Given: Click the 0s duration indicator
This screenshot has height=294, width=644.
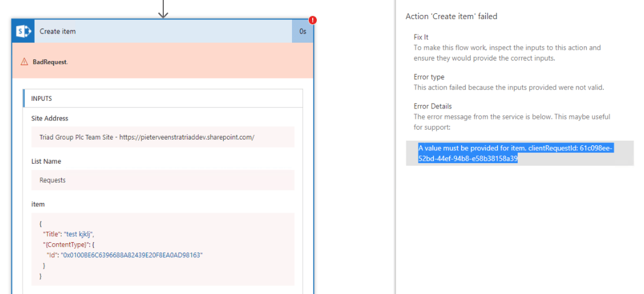Looking at the screenshot, I should (302, 31).
